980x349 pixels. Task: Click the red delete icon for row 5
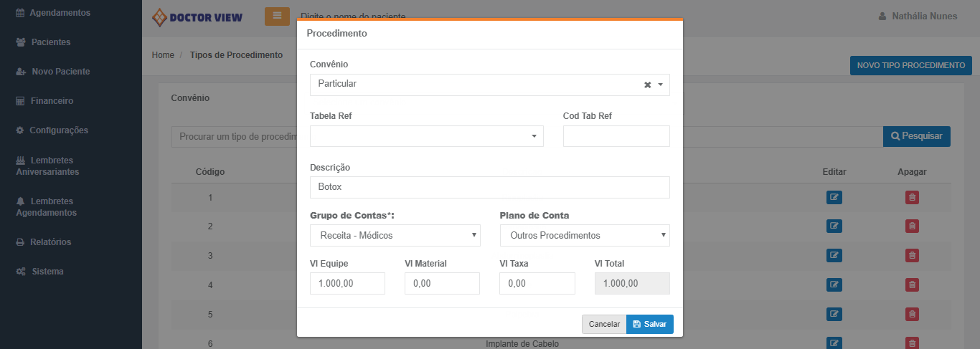click(x=912, y=314)
